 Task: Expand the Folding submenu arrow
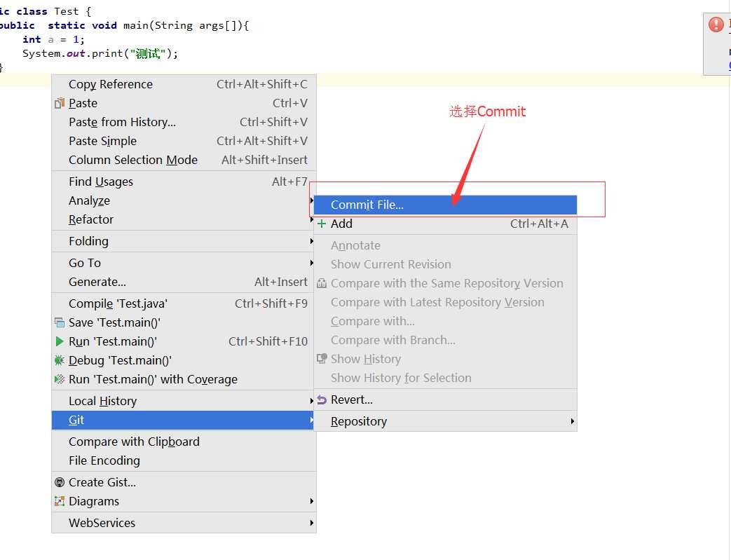coord(311,241)
